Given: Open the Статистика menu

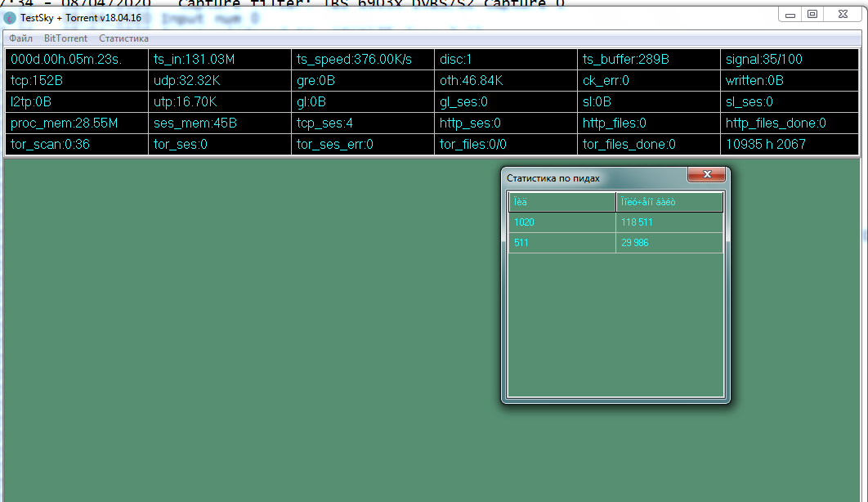Looking at the screenshot, I should [123, 38].
